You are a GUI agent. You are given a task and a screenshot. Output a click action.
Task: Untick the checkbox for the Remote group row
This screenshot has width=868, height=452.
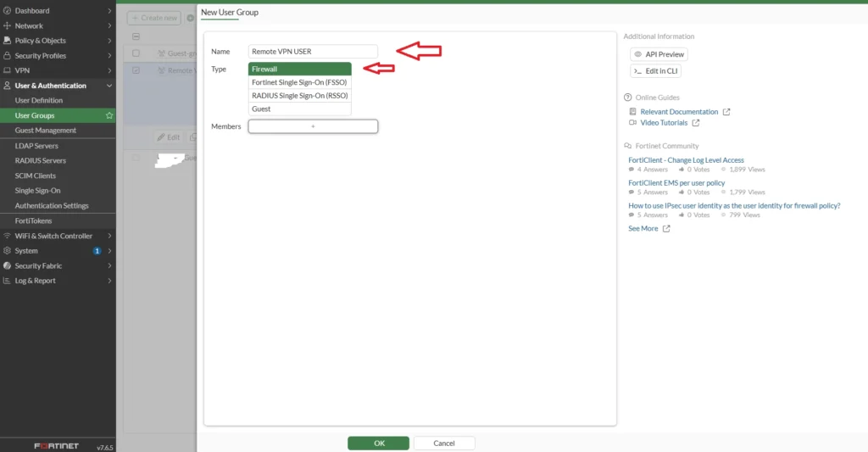point(136,70)
